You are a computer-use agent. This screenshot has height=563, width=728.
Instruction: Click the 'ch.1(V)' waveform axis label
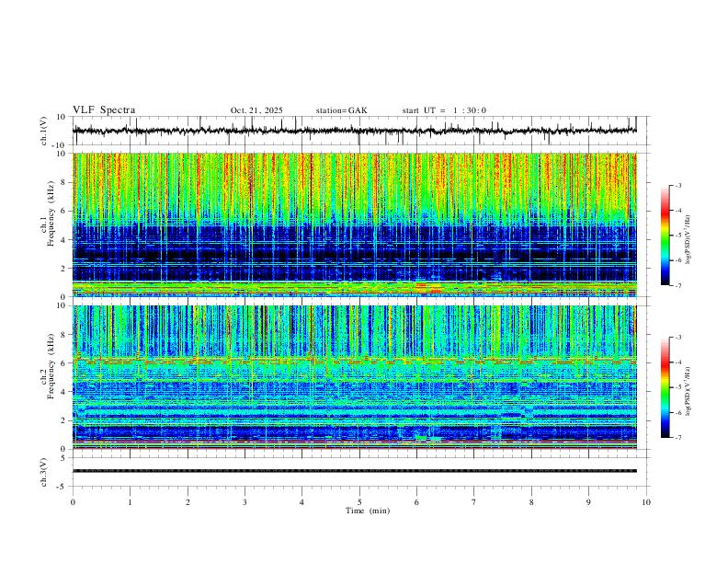pos(44,131)
